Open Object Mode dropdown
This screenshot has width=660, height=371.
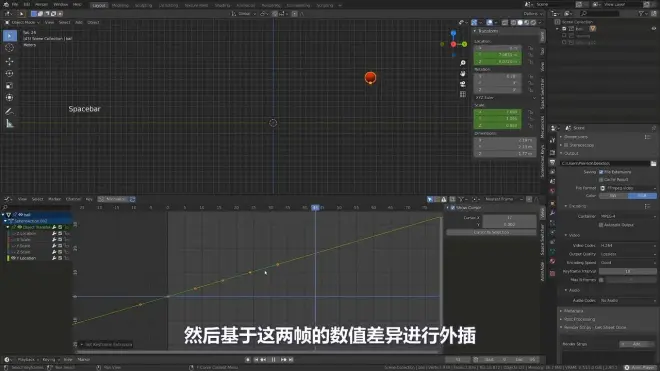pos(23,22)
